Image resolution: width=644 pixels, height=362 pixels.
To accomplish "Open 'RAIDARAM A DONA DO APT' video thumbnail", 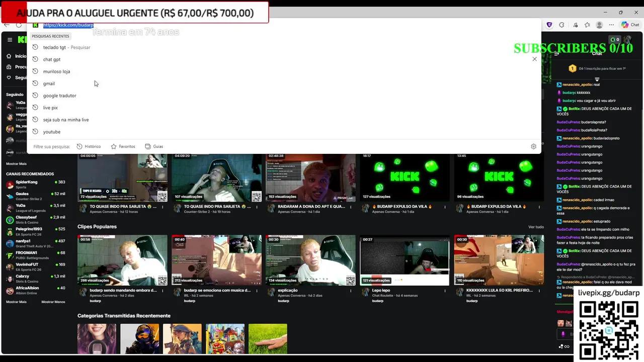I will 310,177.
